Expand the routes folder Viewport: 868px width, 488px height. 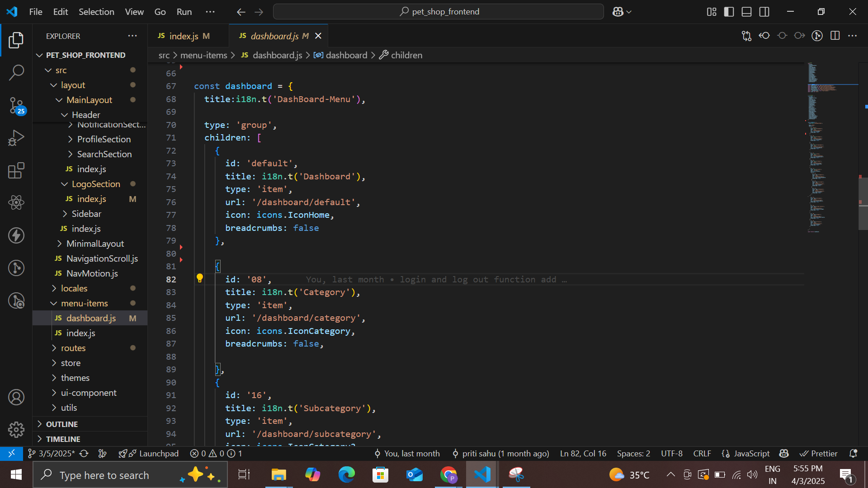(73, 348)
